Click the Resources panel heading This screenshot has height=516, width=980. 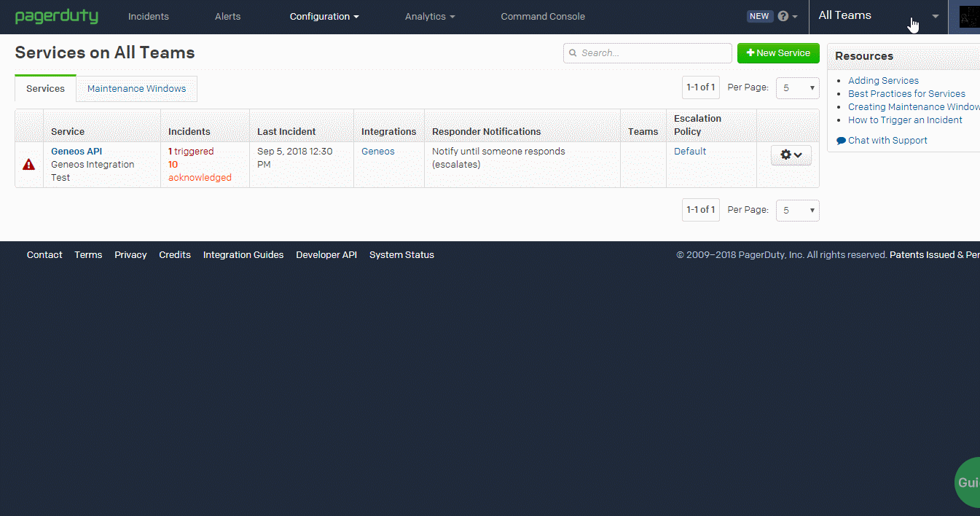coord(864,56)
